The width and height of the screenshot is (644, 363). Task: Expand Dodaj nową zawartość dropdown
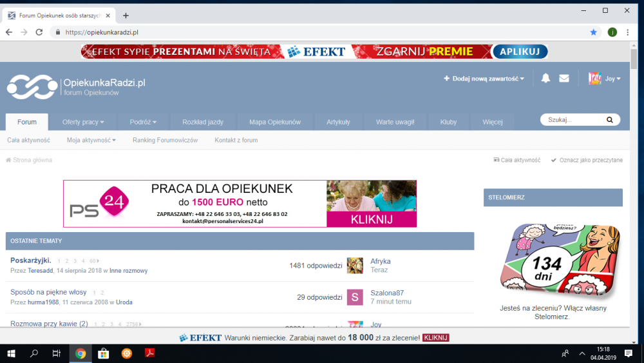coord(484,79)
